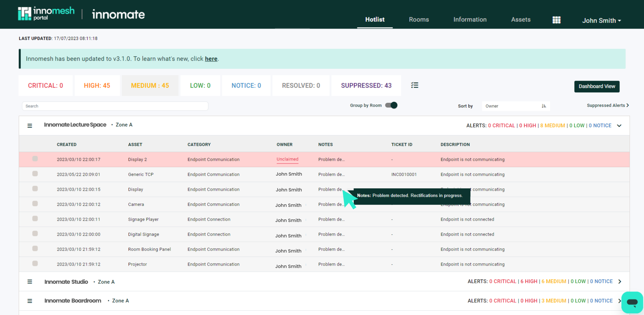
Task: Open the apps grid icon in navbar
Action: pyautogui.click(x=556, y=20)
